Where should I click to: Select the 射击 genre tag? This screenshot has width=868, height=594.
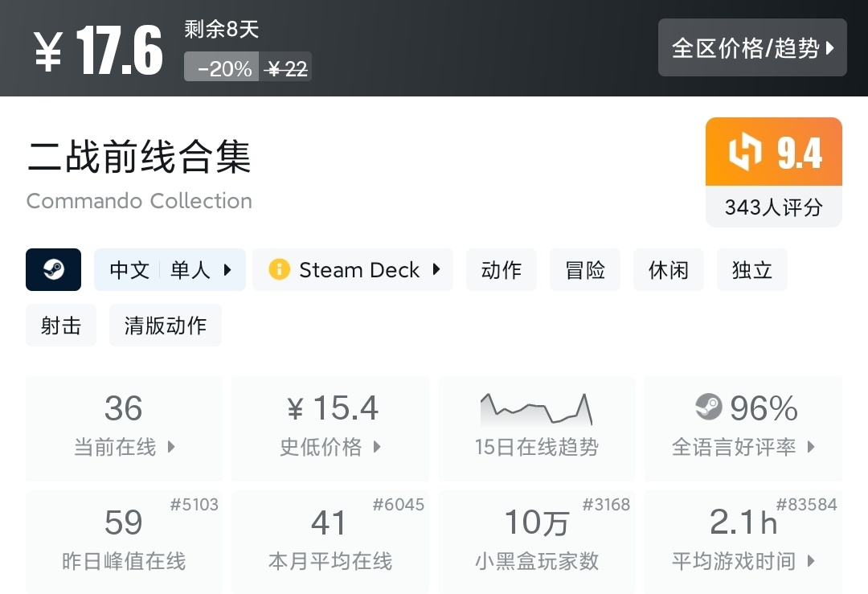[x=61, y=326]
